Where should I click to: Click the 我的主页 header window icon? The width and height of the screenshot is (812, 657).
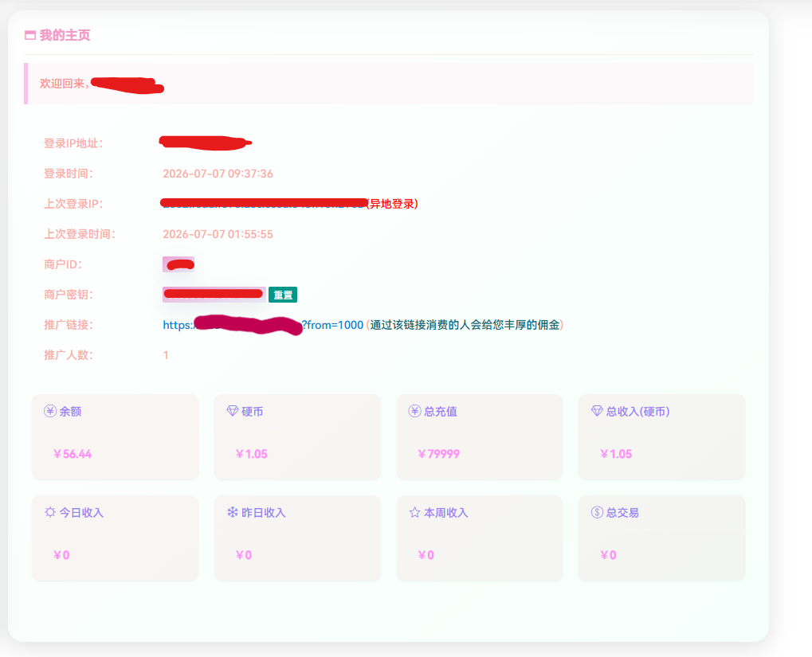click(30, 35)
